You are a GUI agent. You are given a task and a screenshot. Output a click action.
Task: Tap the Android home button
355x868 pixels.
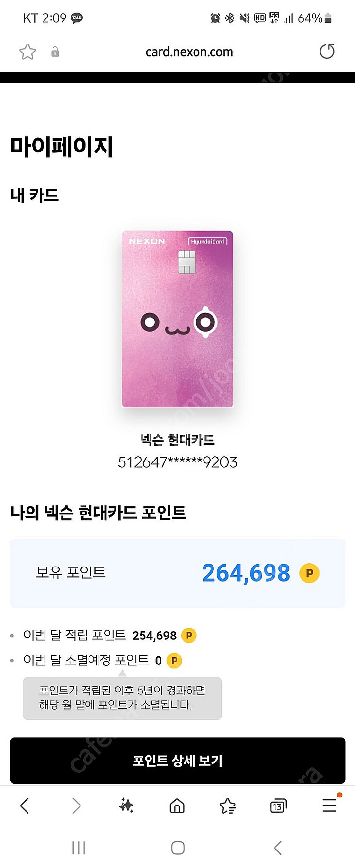tap(178, 848)
